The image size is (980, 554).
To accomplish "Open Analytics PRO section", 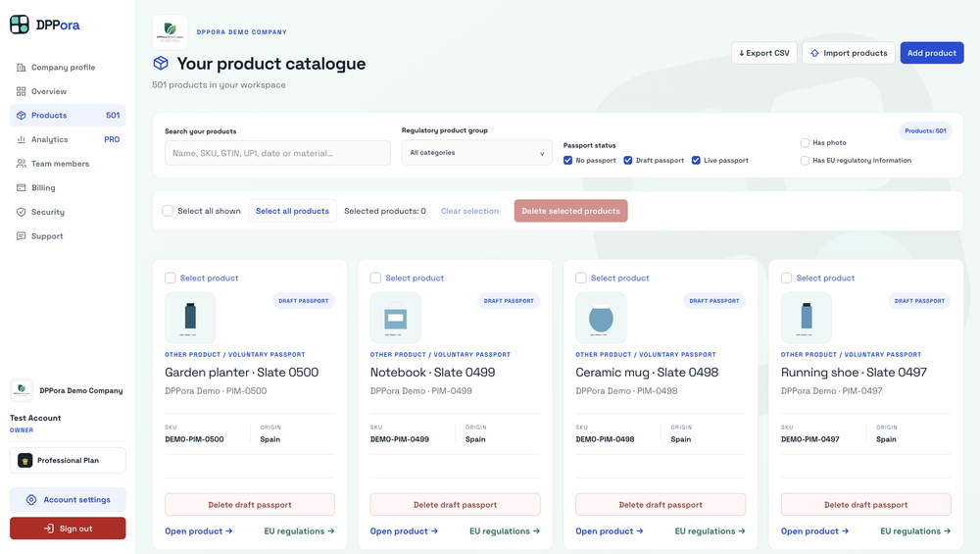I will 68,139.
